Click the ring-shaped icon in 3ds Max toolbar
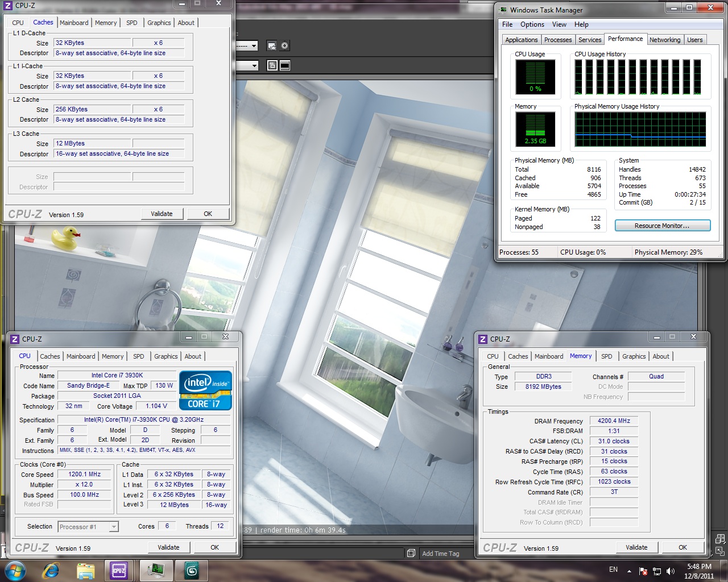728x582 pixels. pos(285,46)
